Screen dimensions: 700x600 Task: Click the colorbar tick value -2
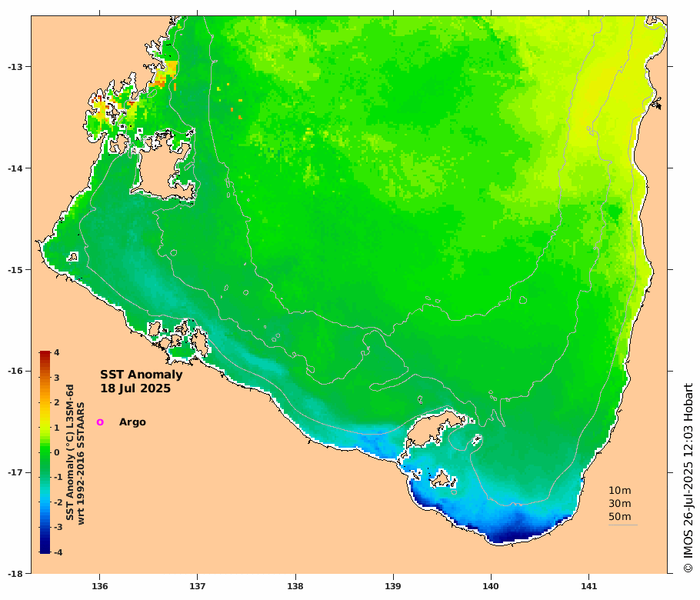58,502
